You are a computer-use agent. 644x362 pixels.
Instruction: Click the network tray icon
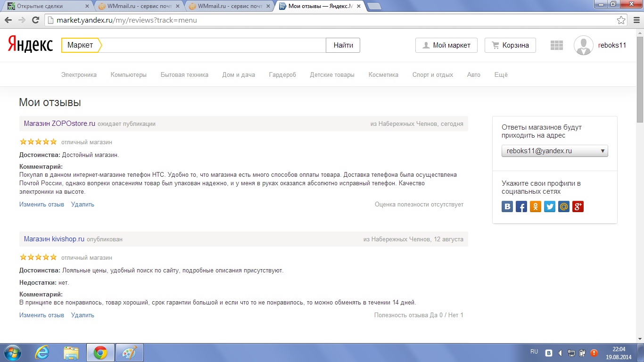coord(571,353)
